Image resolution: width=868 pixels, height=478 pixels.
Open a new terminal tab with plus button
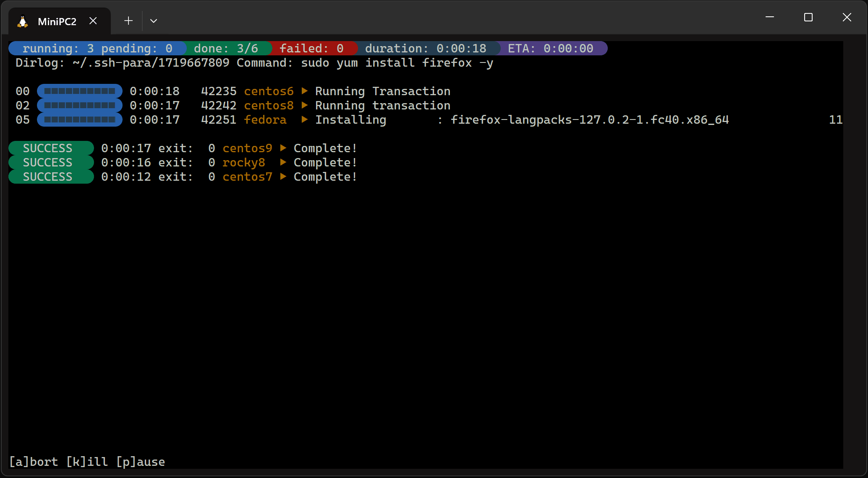coord(128,21)
